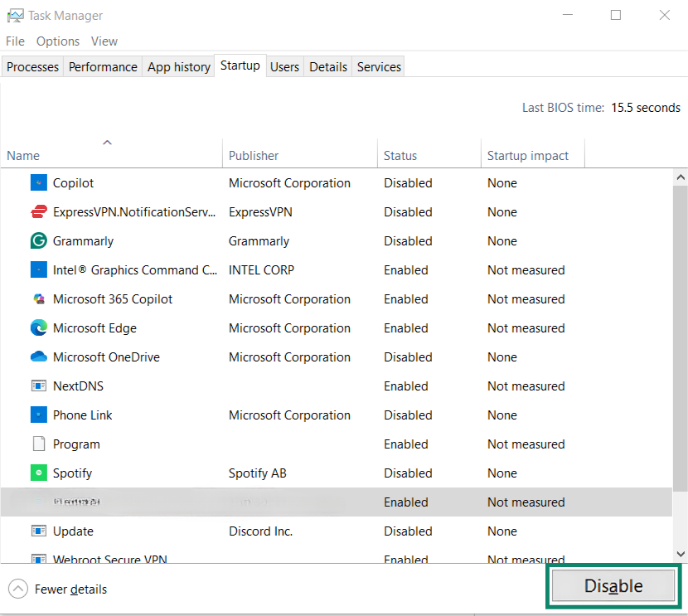
Task: Switch to the Services tab
Action: tap(379, 66)
